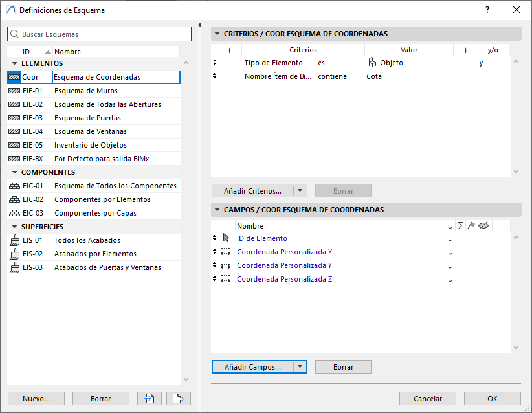Click the help question mark icon

486,10
